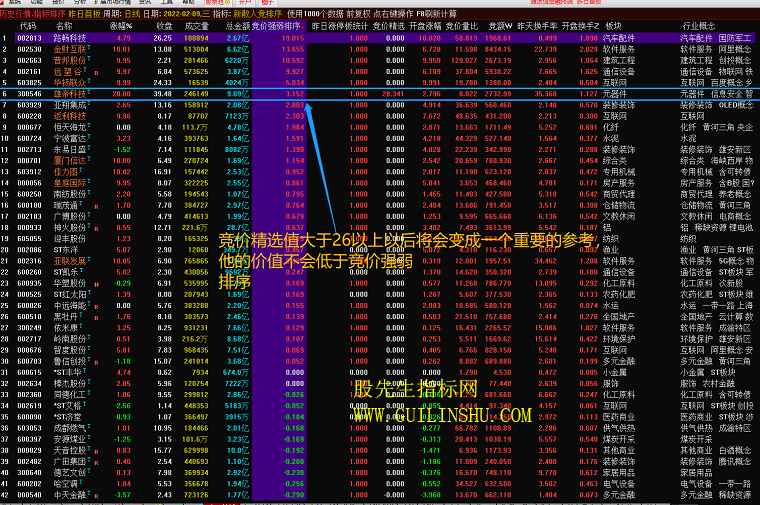Sort by the 竞额W column header
This screenshot has height=505, width=760.
click(x=500, y=26)
